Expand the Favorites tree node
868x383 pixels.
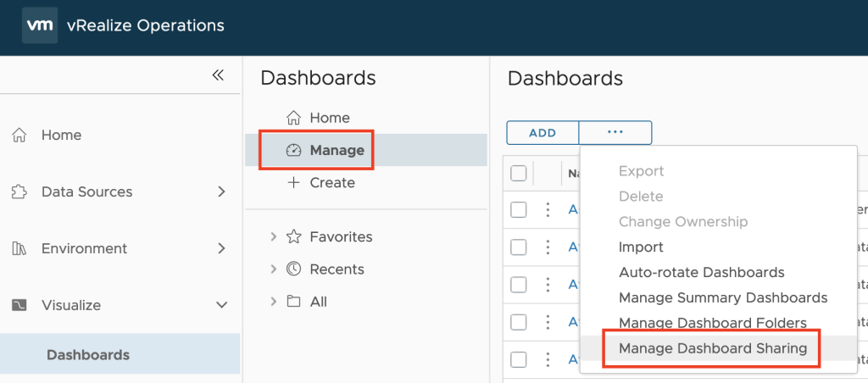(274, 237)
